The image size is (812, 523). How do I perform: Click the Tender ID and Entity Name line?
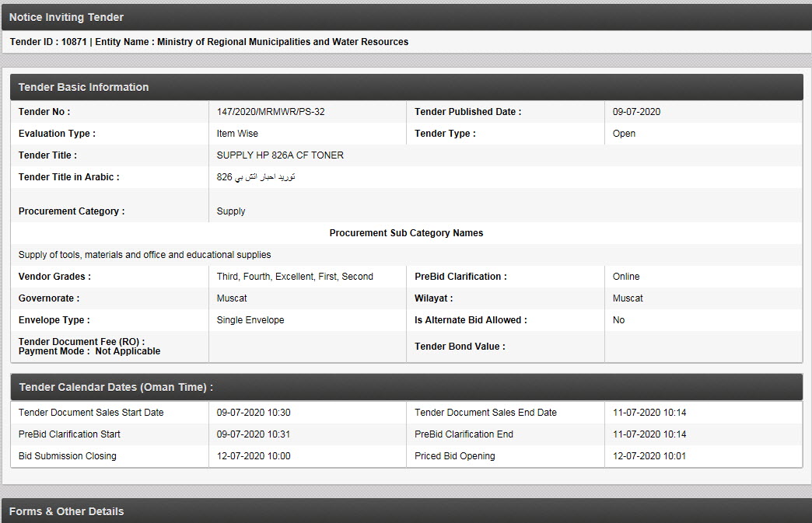(x=209, y=42)
